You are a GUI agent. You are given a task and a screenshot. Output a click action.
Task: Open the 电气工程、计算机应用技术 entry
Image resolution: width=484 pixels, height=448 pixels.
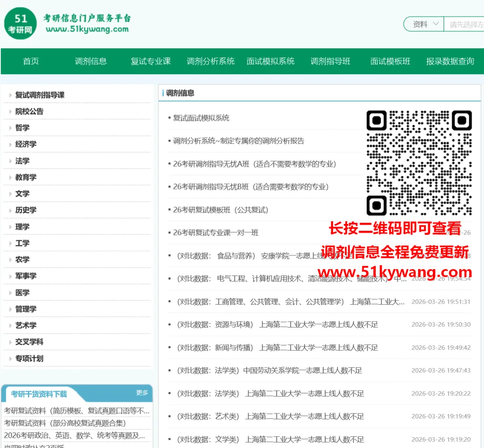[x=291, y=279]
